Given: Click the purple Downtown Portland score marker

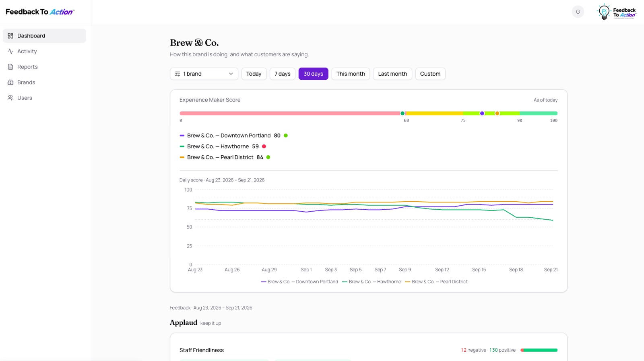Looking at the screenshot, I should coord(482,113).
